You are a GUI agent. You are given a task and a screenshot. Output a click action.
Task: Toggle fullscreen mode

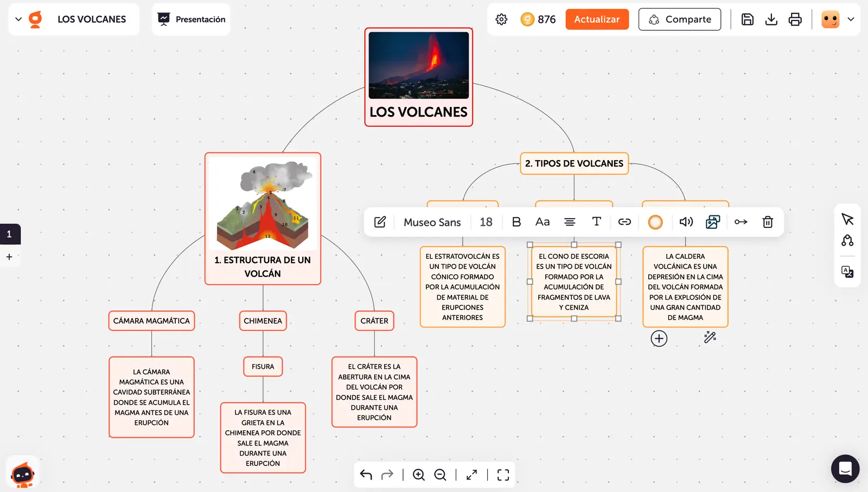503,475
